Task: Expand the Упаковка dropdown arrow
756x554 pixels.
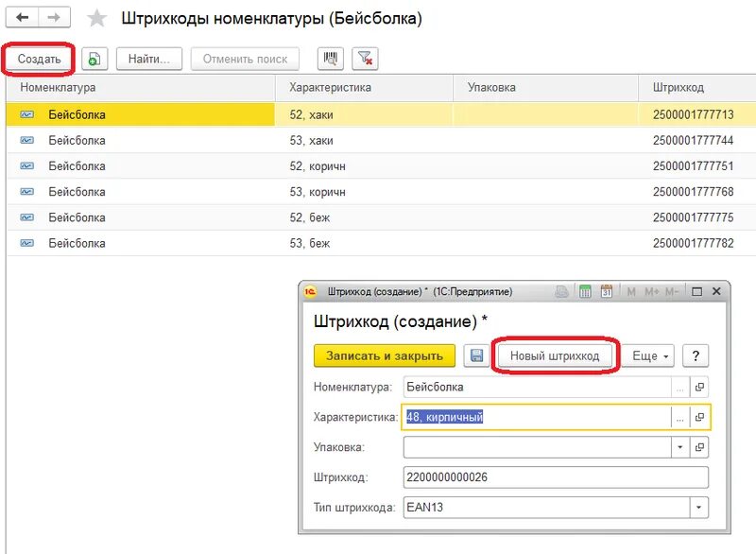Action: point(679,447)
